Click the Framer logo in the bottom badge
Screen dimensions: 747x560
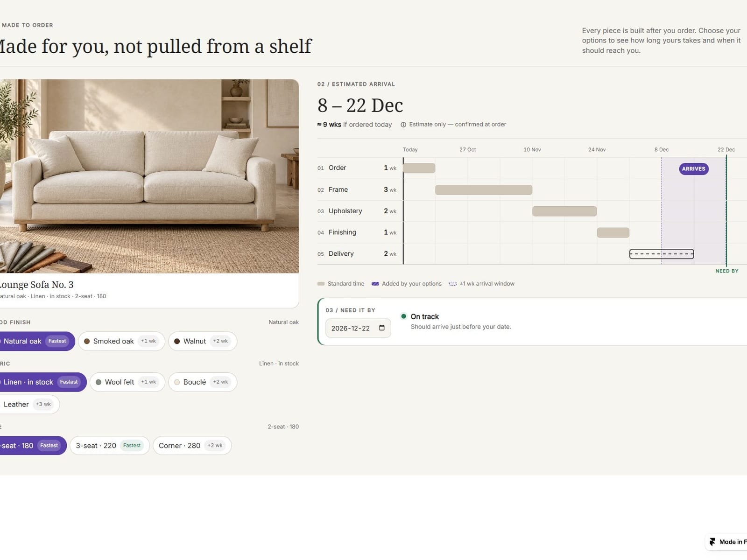click(x=712, y=542)
